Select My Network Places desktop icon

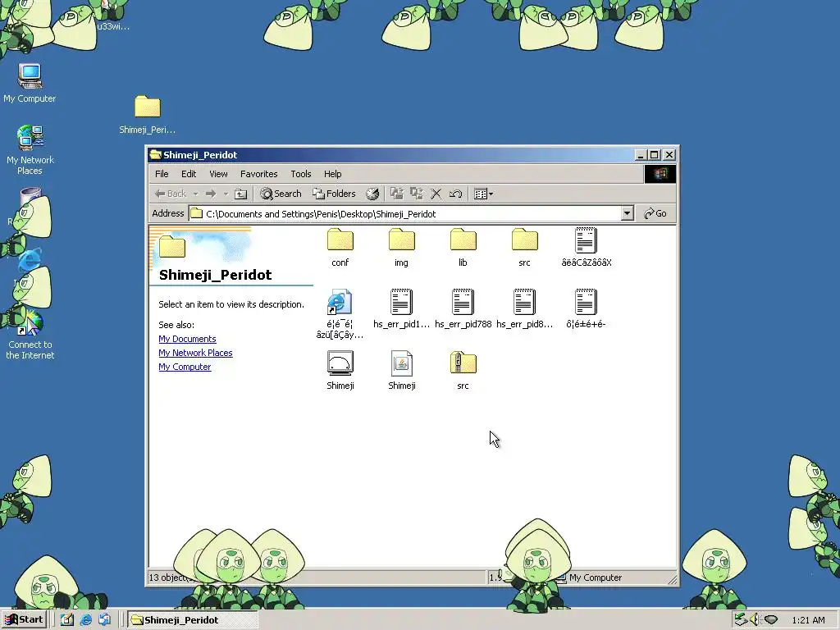(x=30, y=150)
